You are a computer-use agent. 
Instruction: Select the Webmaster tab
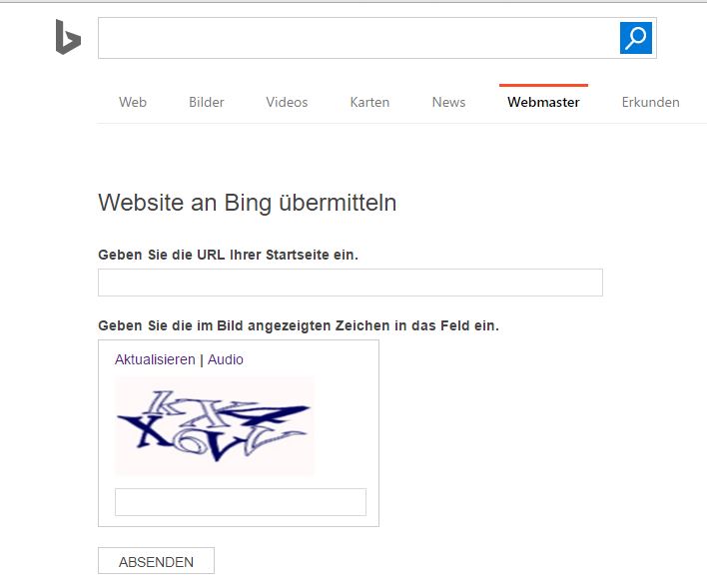[x=543, y=102]
